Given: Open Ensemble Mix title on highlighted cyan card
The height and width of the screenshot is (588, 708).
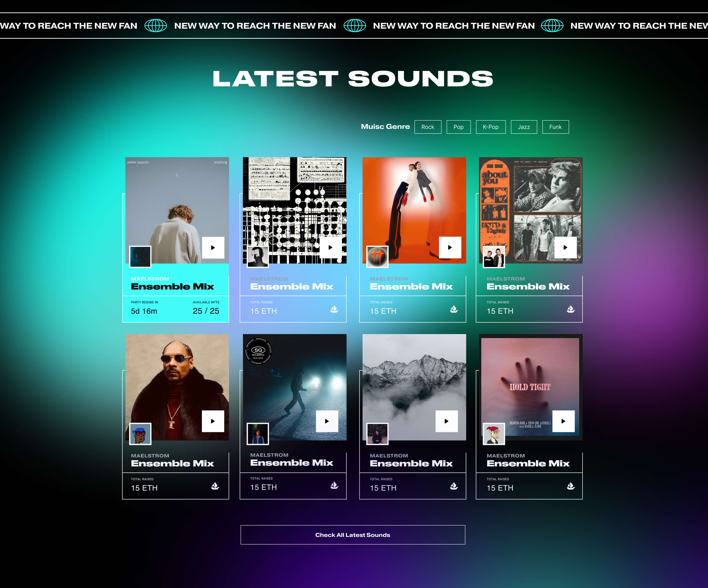Looking at the screenshot, I should click(172, 287).
